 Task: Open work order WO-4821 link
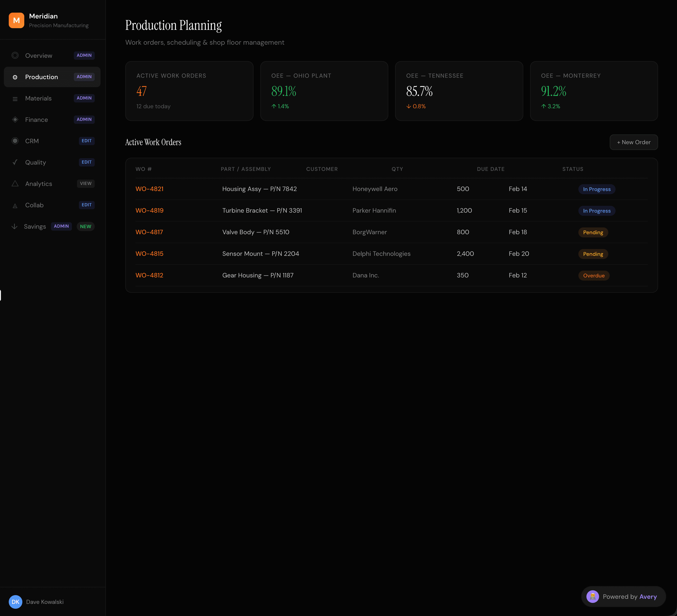pyautogui.click(x=149, y=189)
